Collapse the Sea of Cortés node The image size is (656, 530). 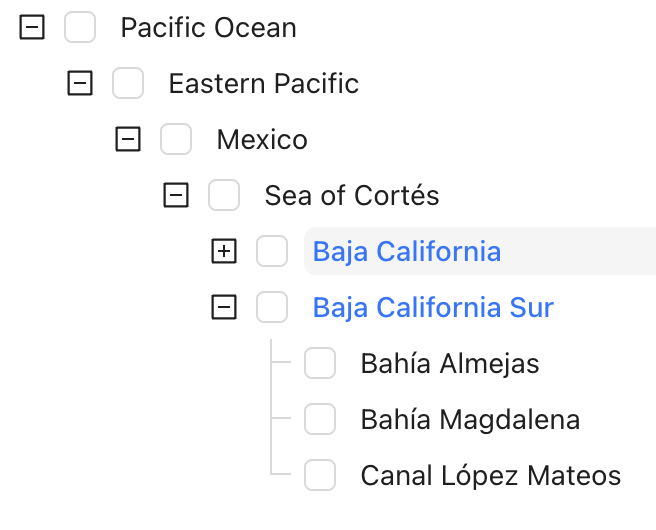[x=176, y=196]
